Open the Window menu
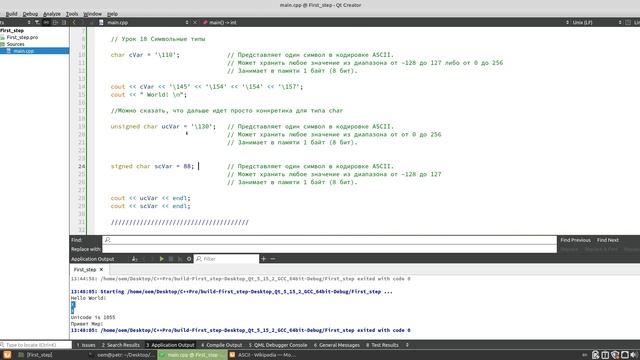The image size is (640, 360). (93, 14)
